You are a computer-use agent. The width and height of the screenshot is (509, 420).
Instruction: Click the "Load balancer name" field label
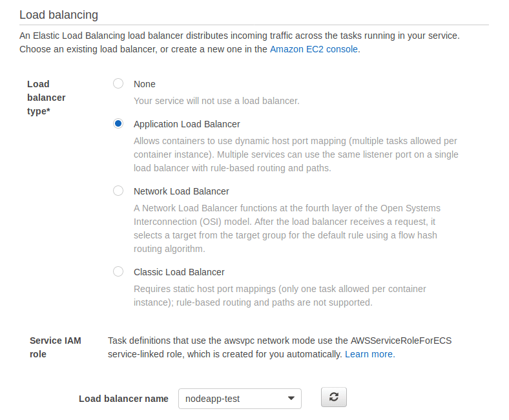[123, 399]
